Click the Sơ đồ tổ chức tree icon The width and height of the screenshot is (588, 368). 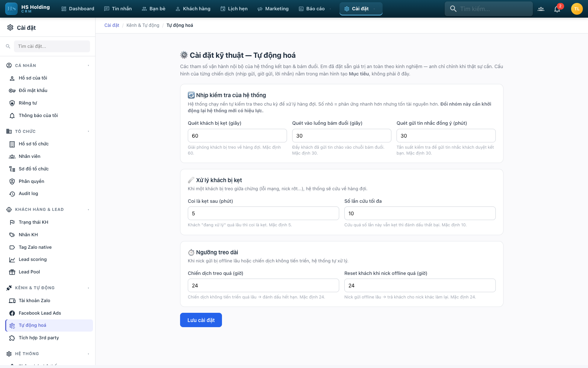point(12,169)
